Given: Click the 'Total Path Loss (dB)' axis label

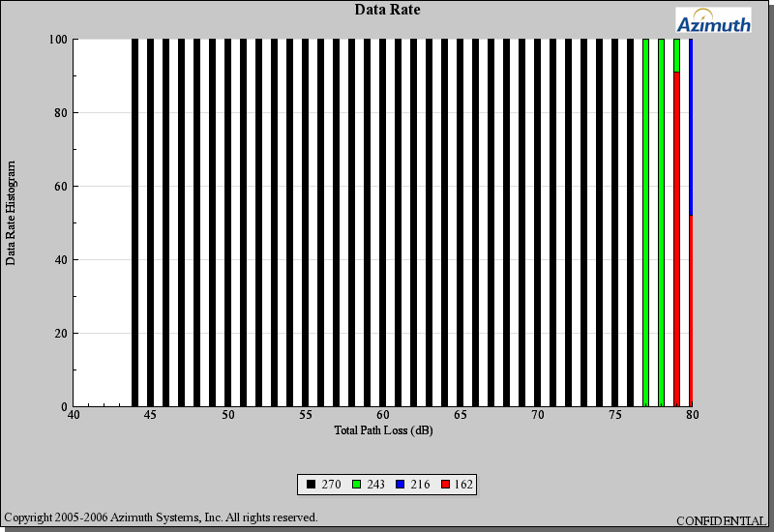Looking at the screenshot, I should (x=383, y=430).
